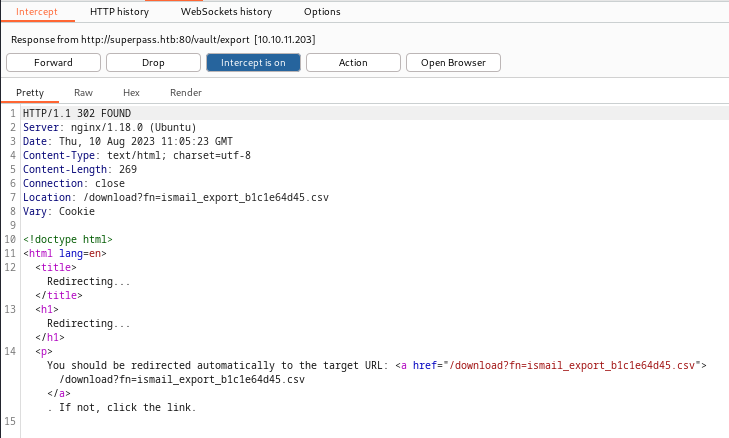This screenshot has width=729, height=438.
Task: Forward the intercepted response
Action: tap(53, 63)
